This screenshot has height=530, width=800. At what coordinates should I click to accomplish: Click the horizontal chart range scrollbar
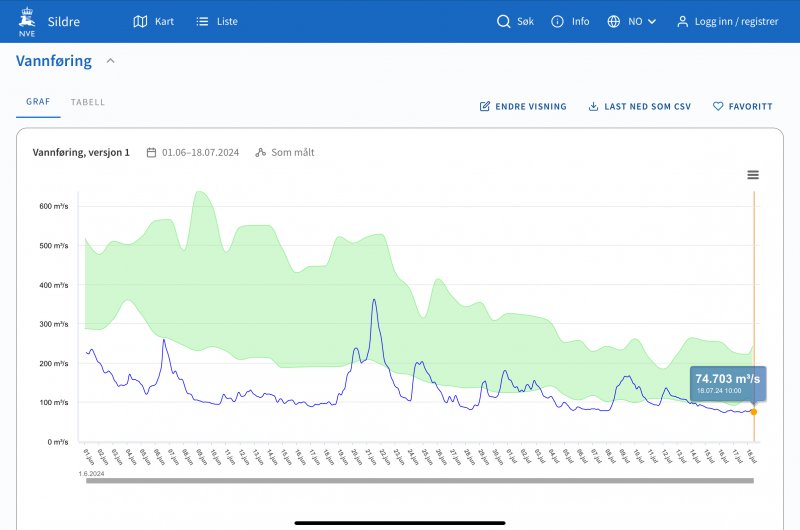[x=419, y=481]
